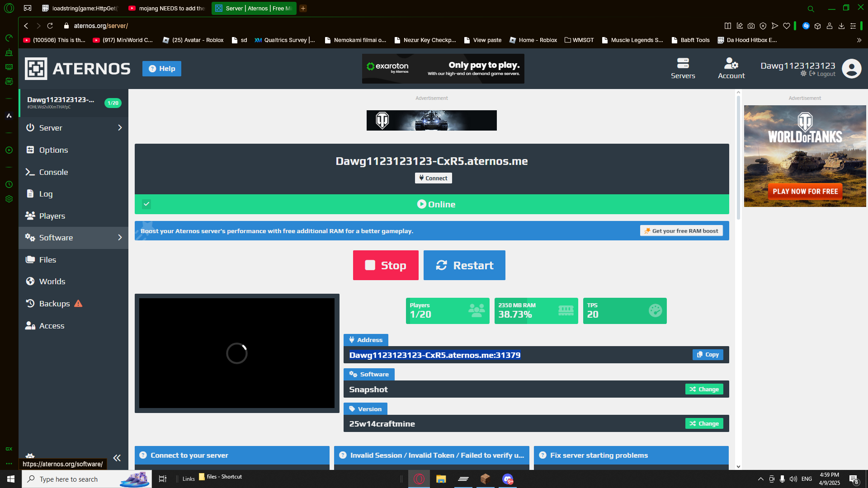Open the Access page

tap(73, 326)
